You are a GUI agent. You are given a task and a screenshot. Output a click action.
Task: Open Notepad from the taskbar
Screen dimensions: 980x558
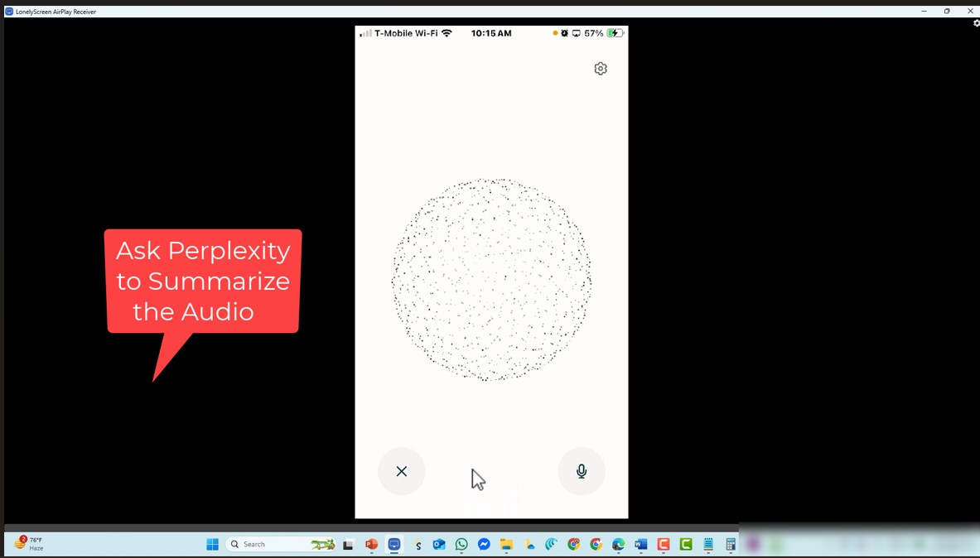708,544
